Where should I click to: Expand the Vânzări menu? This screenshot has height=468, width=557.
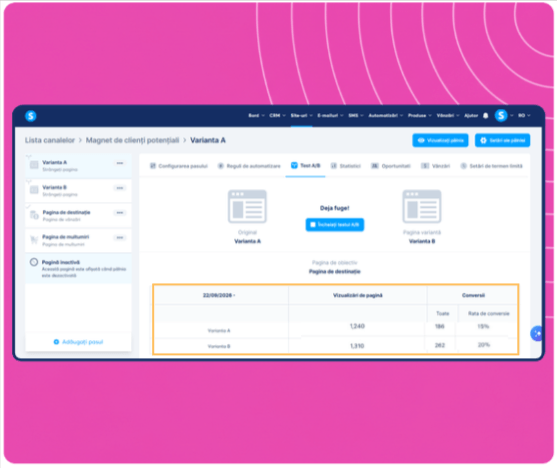coord(448,115)
